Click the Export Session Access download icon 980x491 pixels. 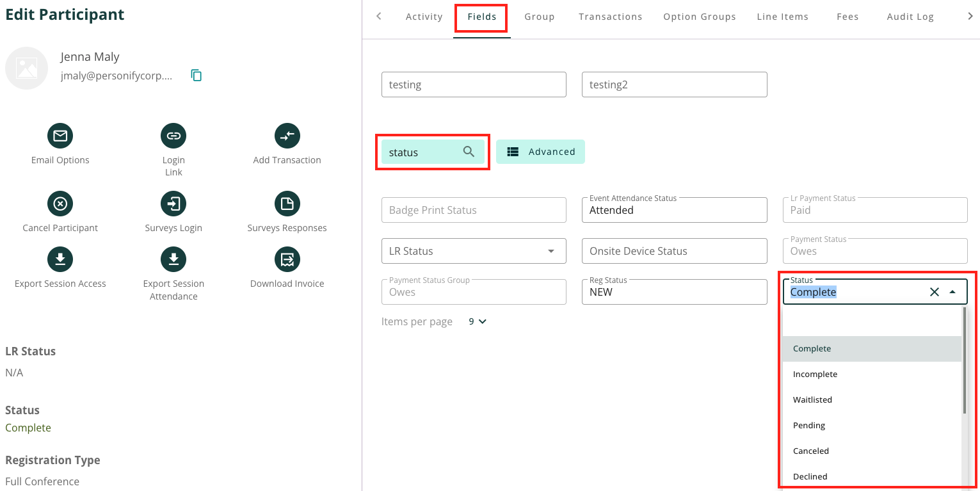click(60, 259)
